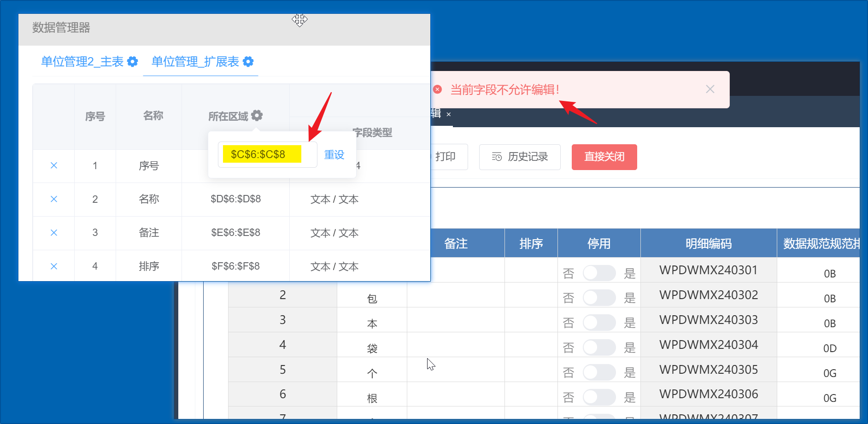Toggle 停用 switch for WPDWMX240304

point(599,348)
